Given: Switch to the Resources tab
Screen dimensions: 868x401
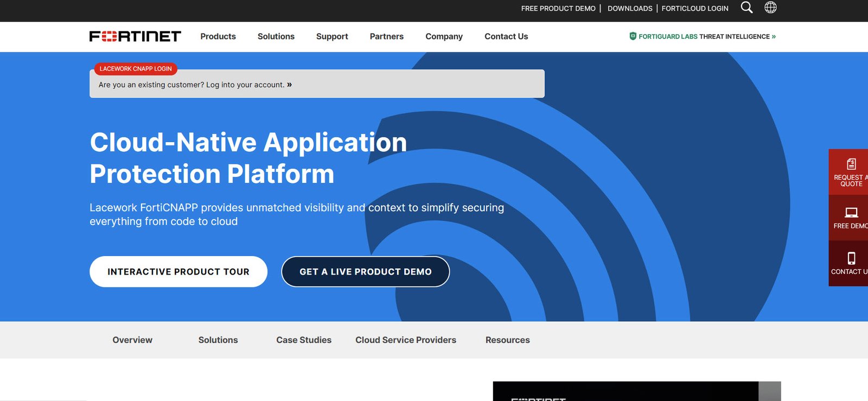Looking at the screenshot, I should (508, 340).
